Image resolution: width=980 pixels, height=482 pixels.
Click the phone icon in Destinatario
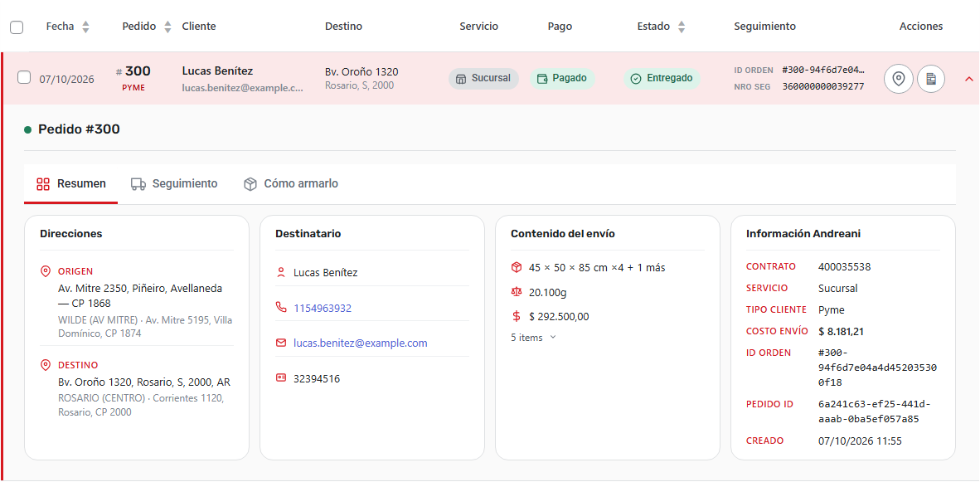click(x=280, y=308)
